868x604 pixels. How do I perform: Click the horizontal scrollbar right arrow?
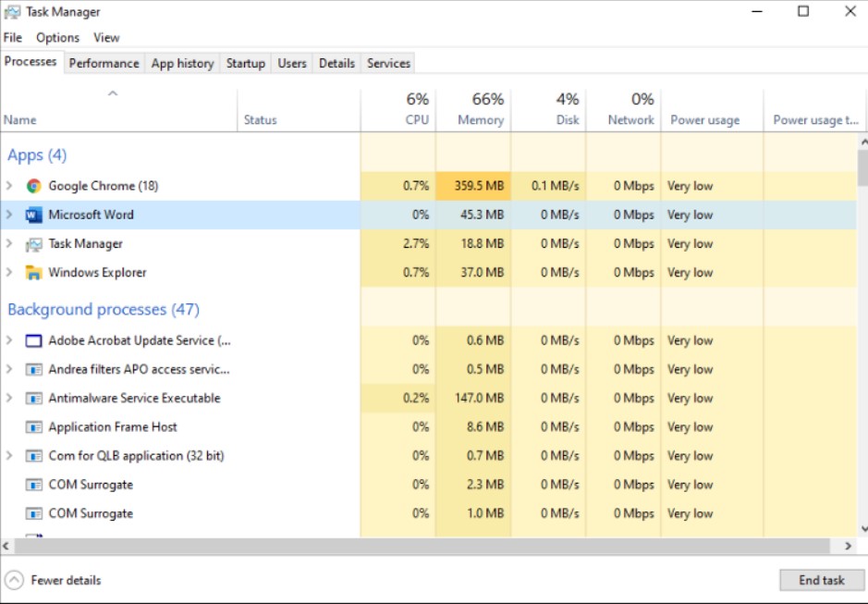[x=848, y=545]
